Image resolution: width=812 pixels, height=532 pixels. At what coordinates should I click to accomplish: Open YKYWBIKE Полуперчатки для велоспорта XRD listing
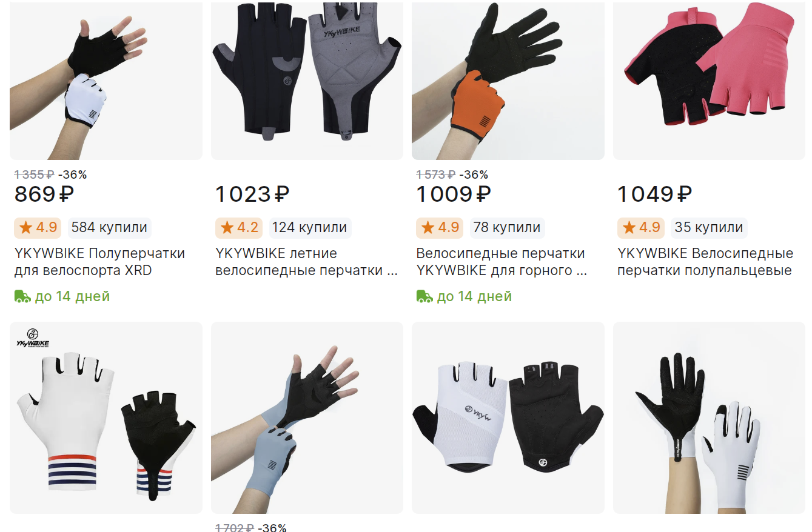(99, 262)
